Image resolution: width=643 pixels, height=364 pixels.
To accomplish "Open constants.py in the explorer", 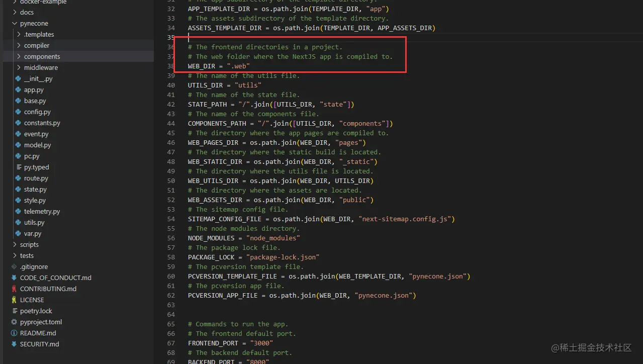I will tap(42, 123).
